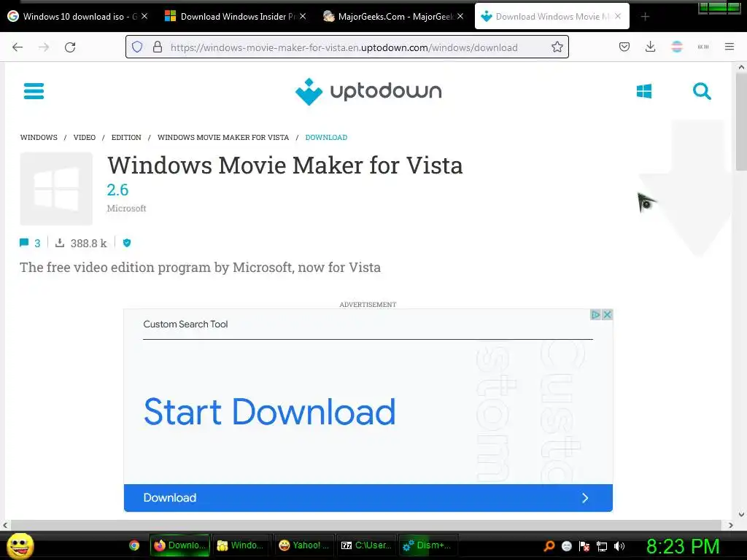This screenshot has width=747, height=560.
Task: Save page to Pocket
Action: (x=624, y=47)
